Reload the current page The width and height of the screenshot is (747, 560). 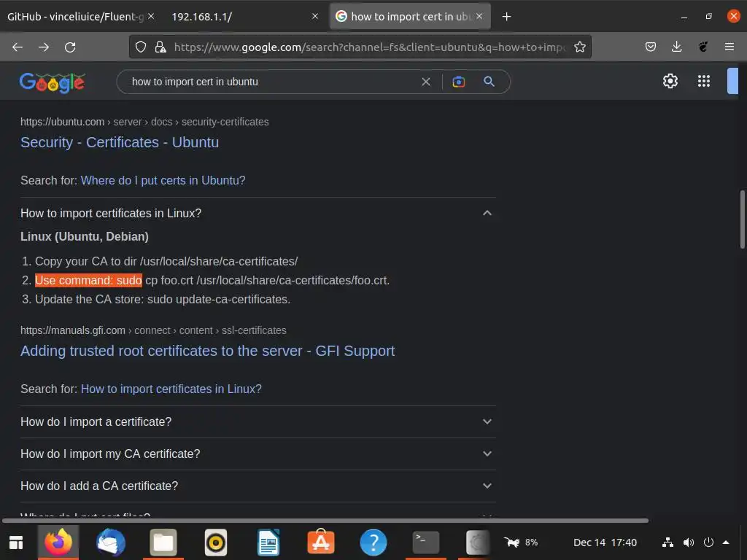[70, 47]
